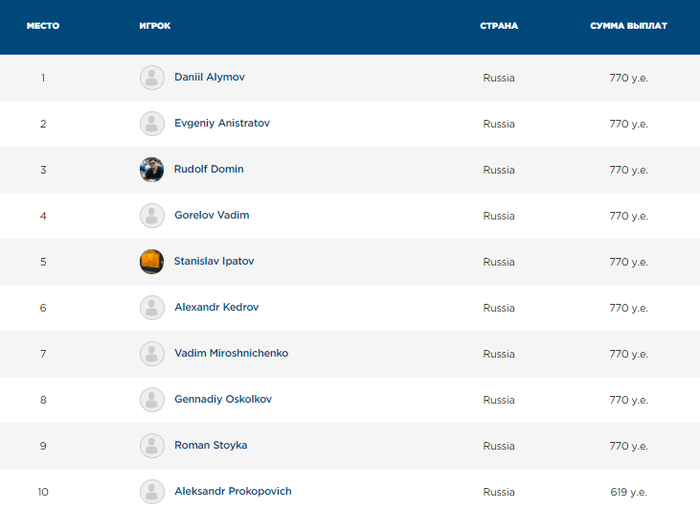
Task: Click the ИГРОК column header
Action: click(155, 26)
